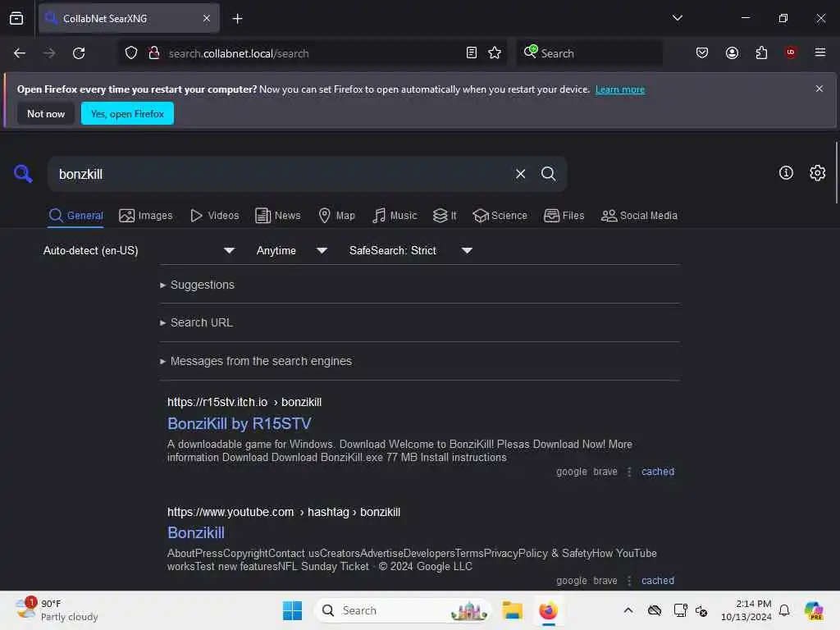840x630 pixels.
Task: Switch to the Images category
Action: click(x=146, y=216)
